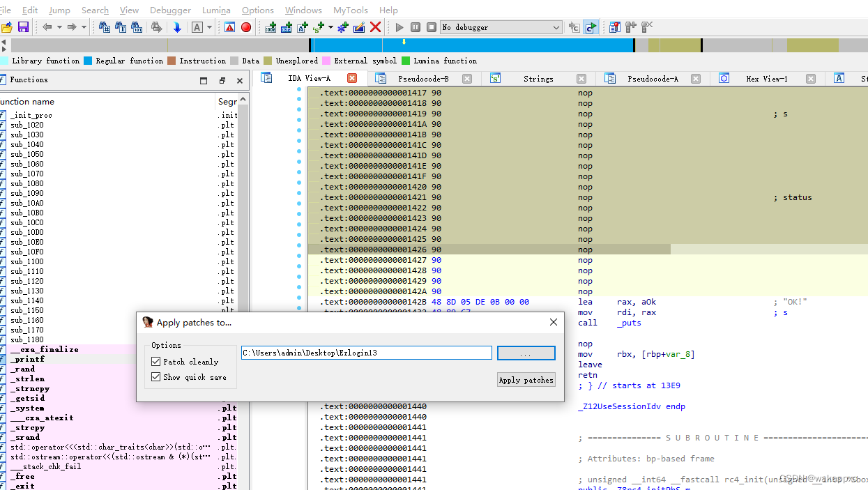Expand the 'A' view dropdown arrow
Image resolution: width=868 pixels, height=490 pixels.
tap(208, 27)
